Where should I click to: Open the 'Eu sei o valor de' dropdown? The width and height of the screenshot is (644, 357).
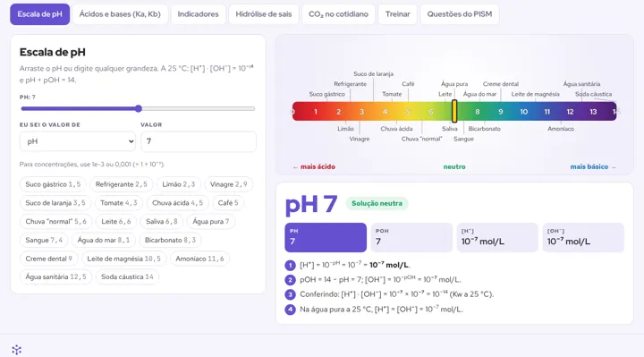pos(78,141)
